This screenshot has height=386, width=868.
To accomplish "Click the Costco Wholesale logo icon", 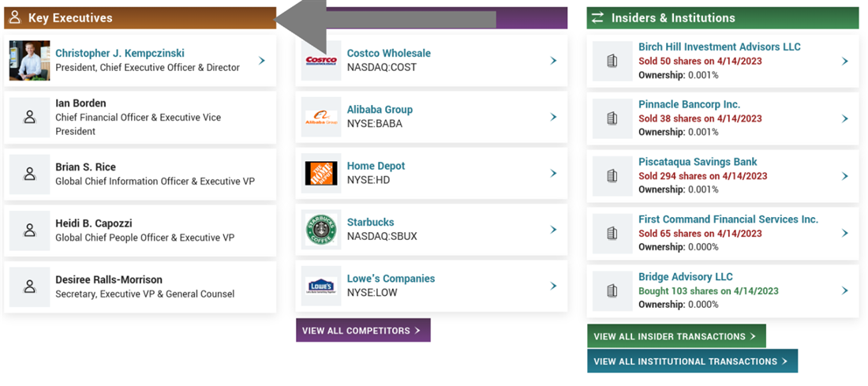I will pos(321,61).
